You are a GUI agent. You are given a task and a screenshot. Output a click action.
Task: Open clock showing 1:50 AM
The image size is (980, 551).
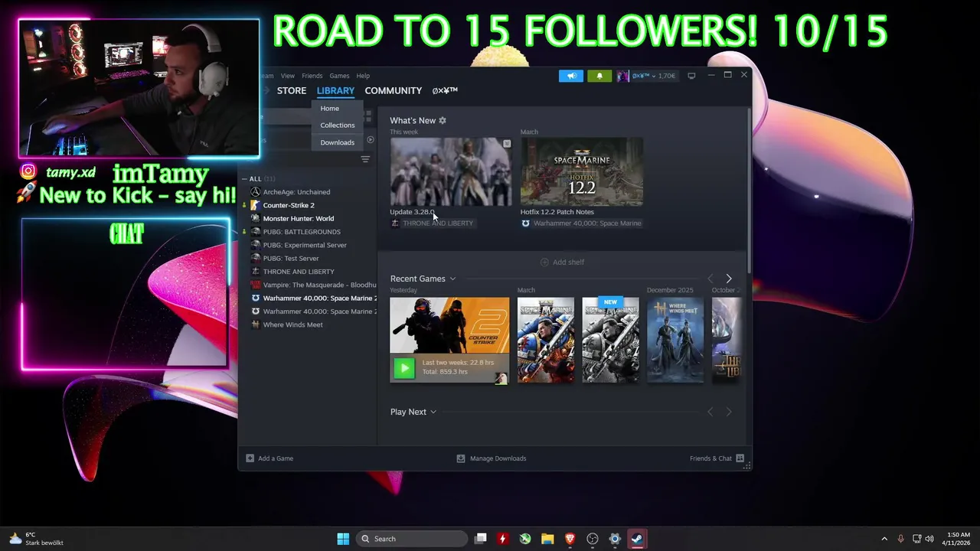point(958,539)
